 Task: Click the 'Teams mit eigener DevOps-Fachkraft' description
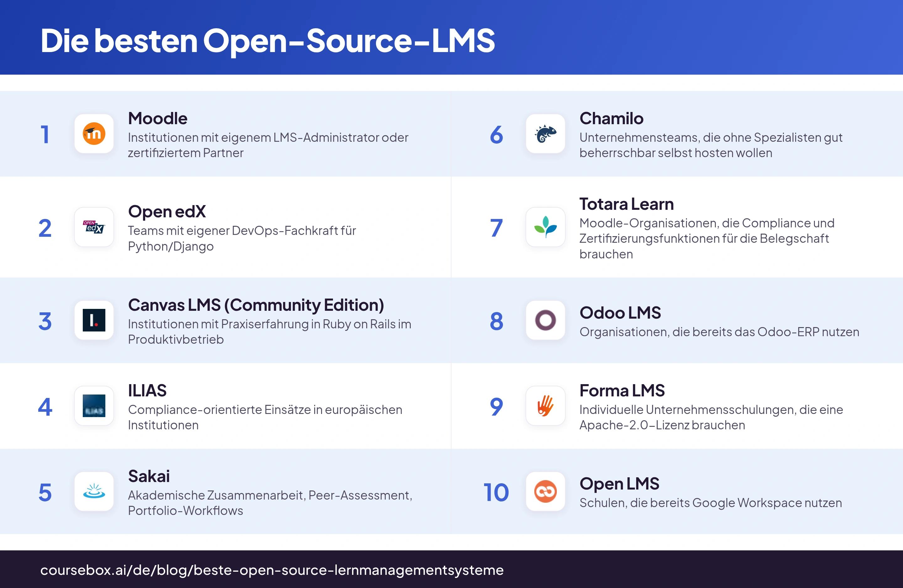coord(242,238)
